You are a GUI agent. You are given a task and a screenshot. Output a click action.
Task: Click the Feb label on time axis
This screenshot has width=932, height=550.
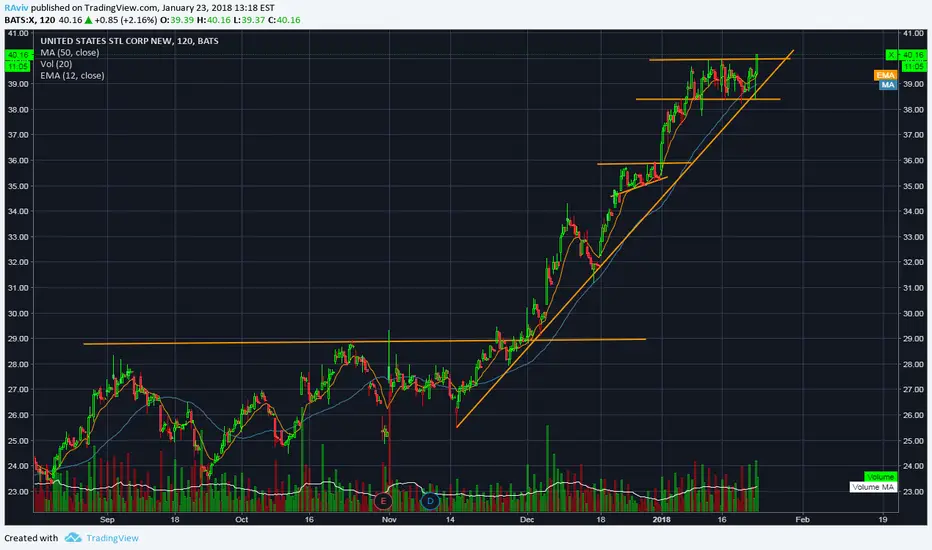pyautogui.click(x=802, y=520)
